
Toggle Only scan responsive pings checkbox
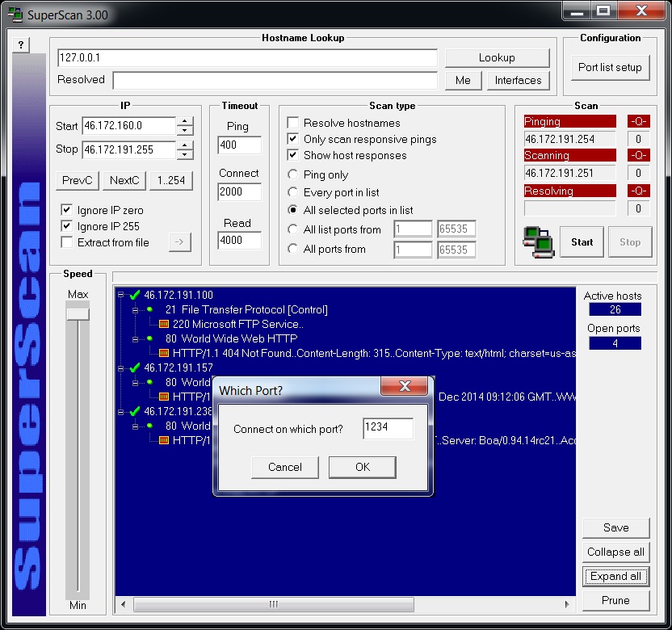tap(292, 139)
